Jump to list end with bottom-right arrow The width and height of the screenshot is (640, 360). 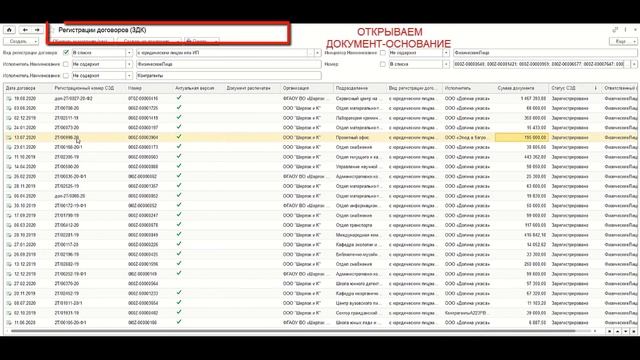[633, 331]
